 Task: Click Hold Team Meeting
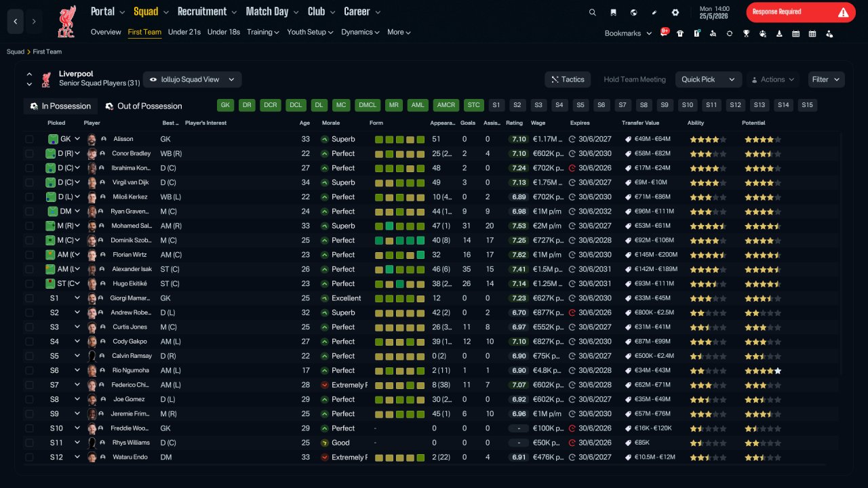[635, 79]
